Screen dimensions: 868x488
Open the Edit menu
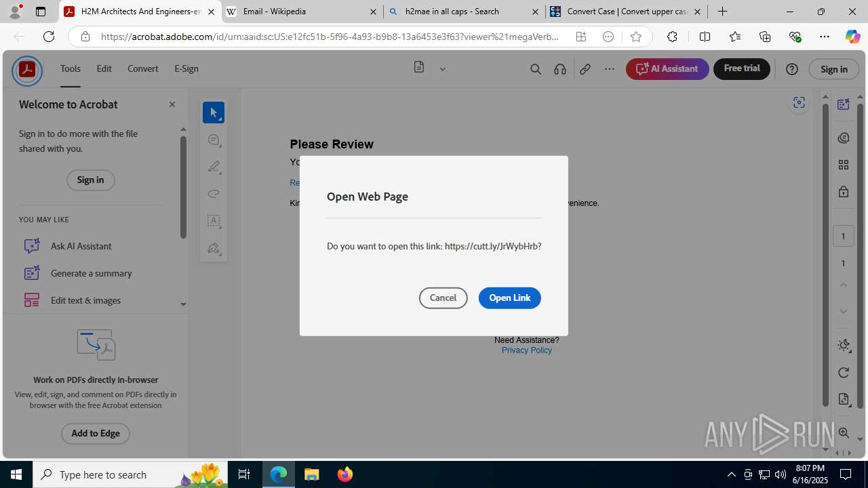click(x=104, y=69)
